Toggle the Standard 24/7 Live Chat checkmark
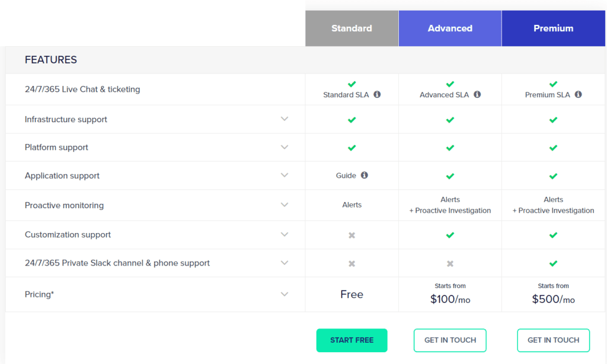607x364 pixels. tap(352, 84)
